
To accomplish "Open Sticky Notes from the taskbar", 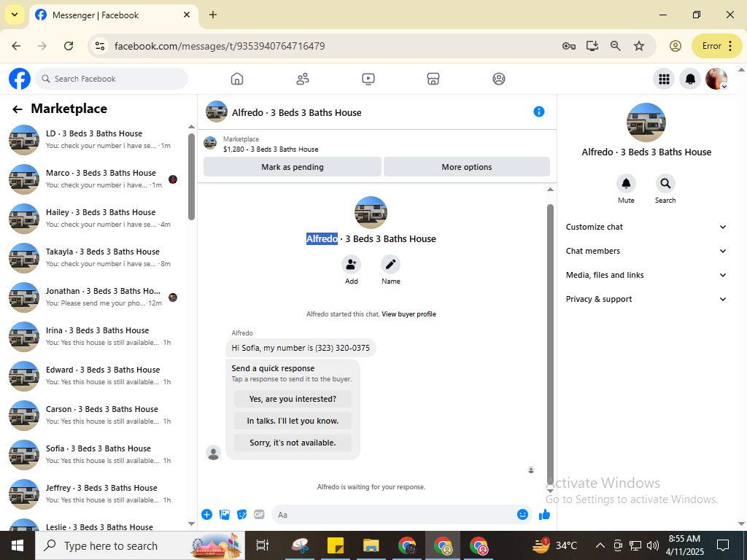I will pos(336,545).
